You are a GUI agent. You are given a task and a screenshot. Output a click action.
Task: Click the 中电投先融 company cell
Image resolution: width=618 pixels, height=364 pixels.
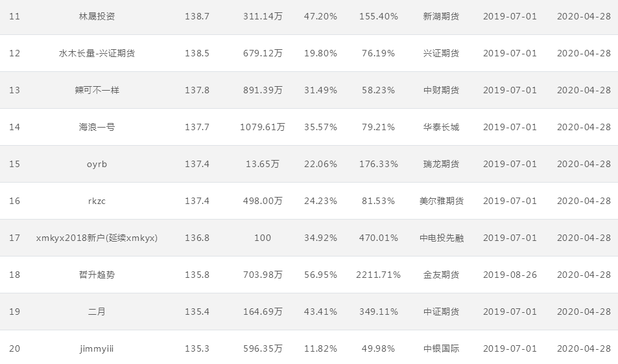coord(441,238)
